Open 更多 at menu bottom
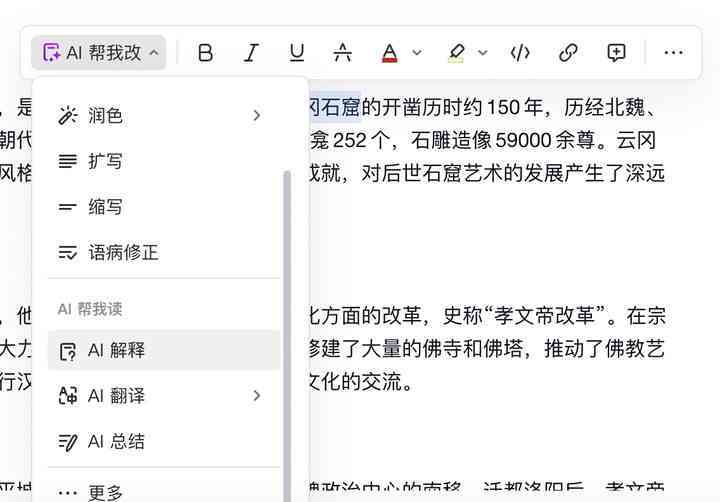This screenshot has width=720, height=502. click(x=164, y=492)
